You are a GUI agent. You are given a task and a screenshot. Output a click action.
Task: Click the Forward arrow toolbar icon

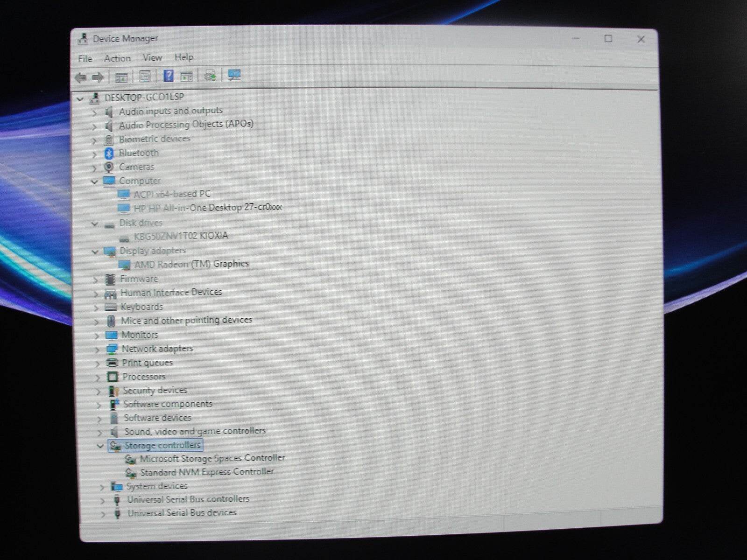click(x=98, y=77)
